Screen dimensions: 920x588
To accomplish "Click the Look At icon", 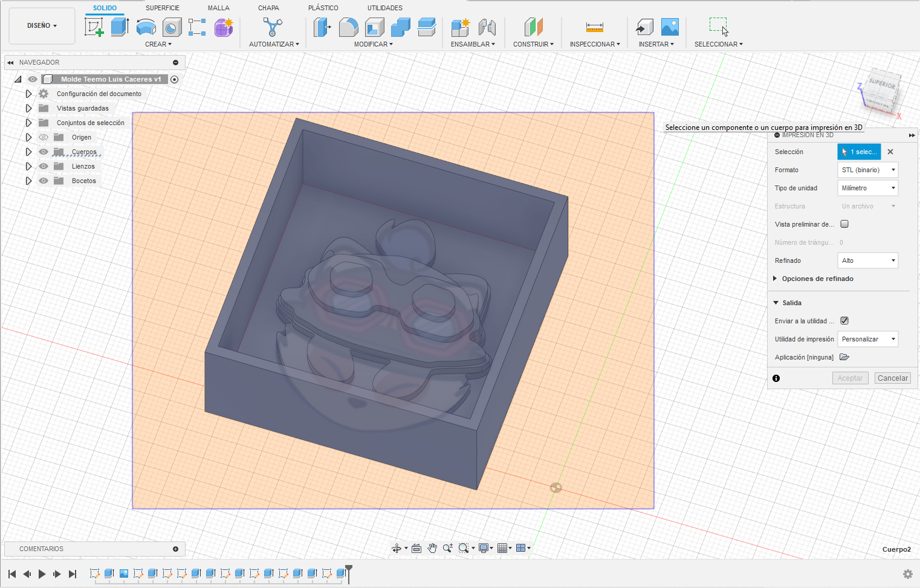I will tap(416, 548).
